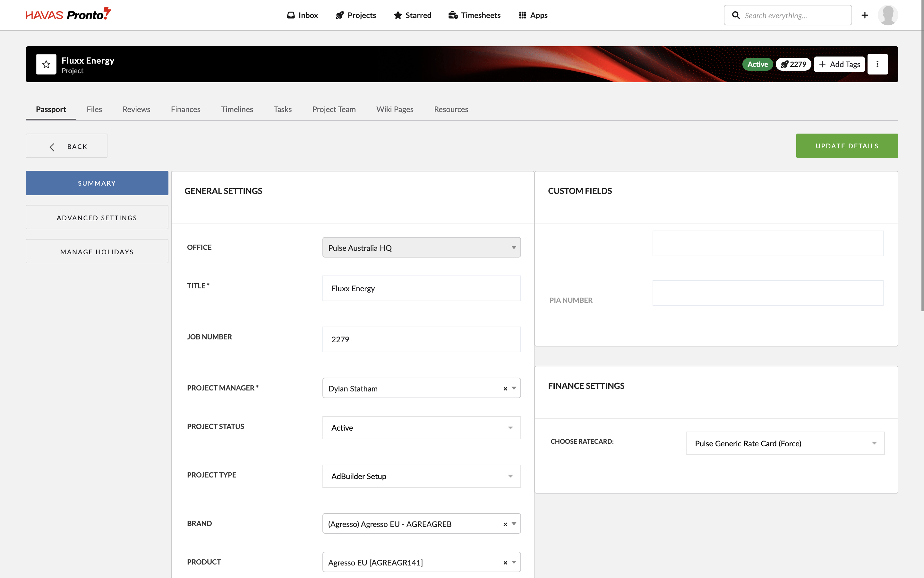Go to Starred items
Image resolution: width=924 pixels, height=578 pixels.
pyautogui.click(x=412, y=15)
